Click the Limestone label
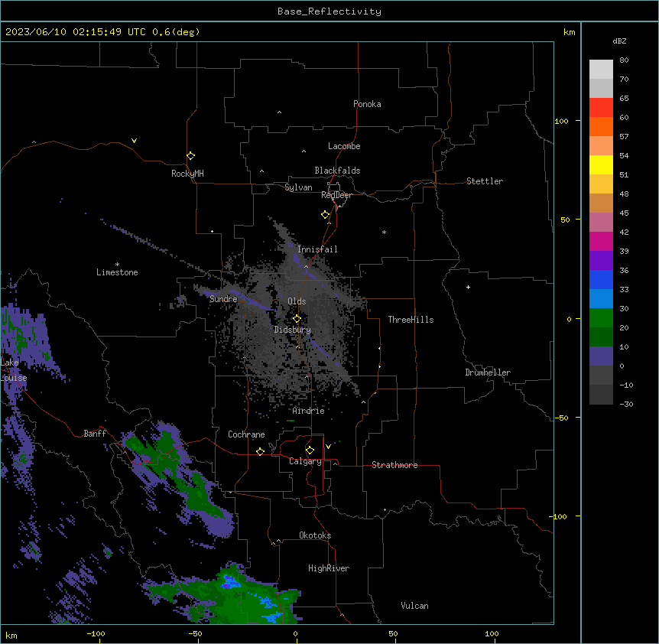659x644 pixels. pyautogui.click(x=117, y=272)
